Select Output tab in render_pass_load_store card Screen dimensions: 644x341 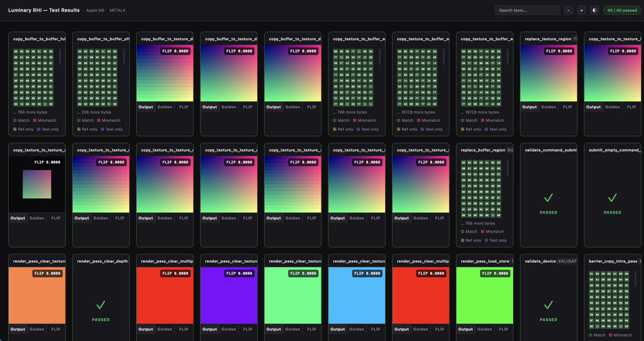pyautogui.click(x=465, y=329)
